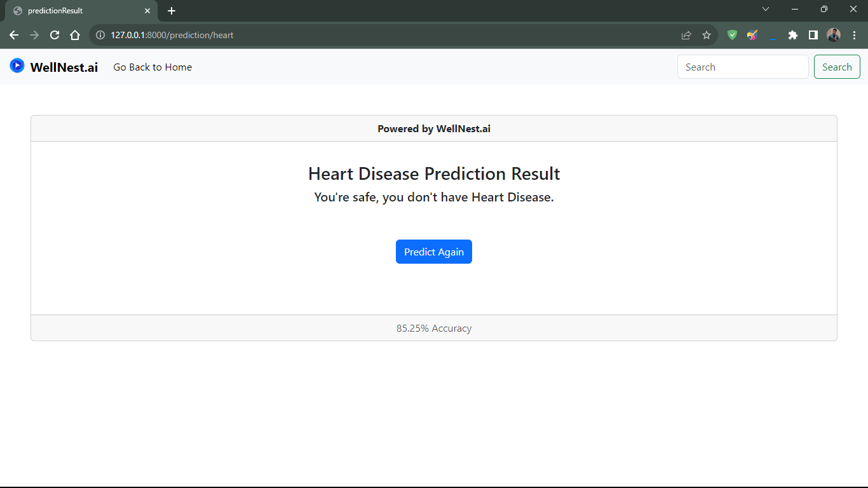Click the share icon in the address bar
Viewport: 868px width, 488px height.
686,35
